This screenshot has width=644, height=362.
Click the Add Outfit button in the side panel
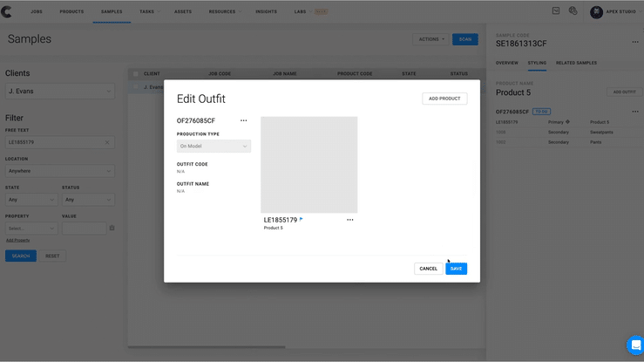point(624,92)
